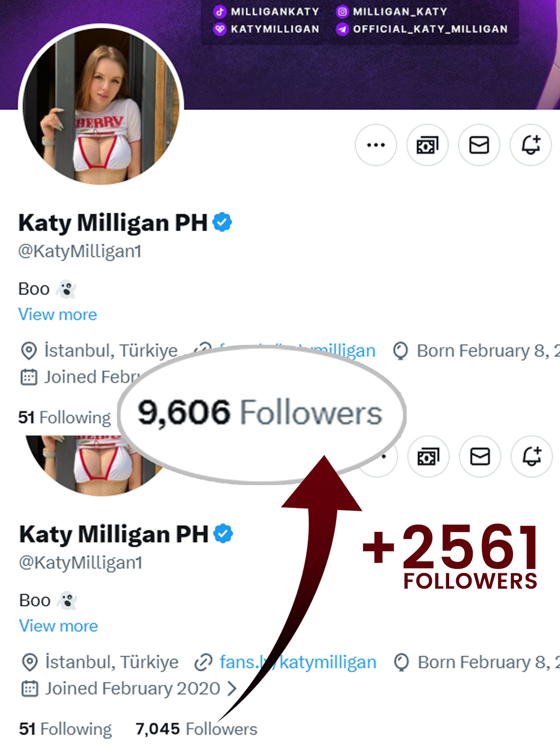Viewport: 560px width, 747px height.
Task: Click the blue verified badge beside upper name
Action: (222, 222)
